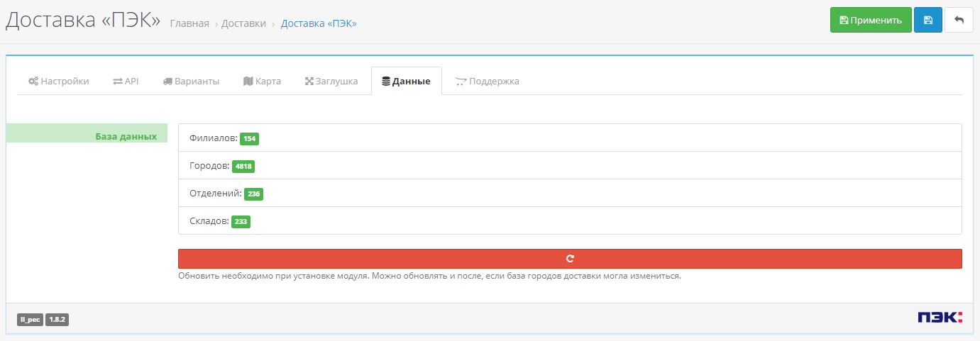The width and height of the screenshot is (980, 341).
Task: Click the exchange arrows icon on API tab
Action: point(117,82)
